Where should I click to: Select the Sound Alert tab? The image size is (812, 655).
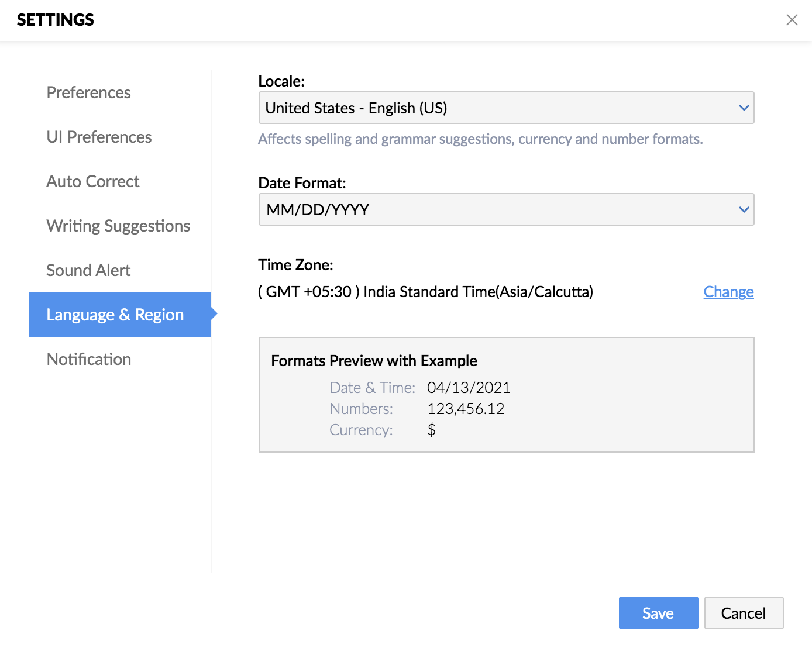click(x=88, y=270)
